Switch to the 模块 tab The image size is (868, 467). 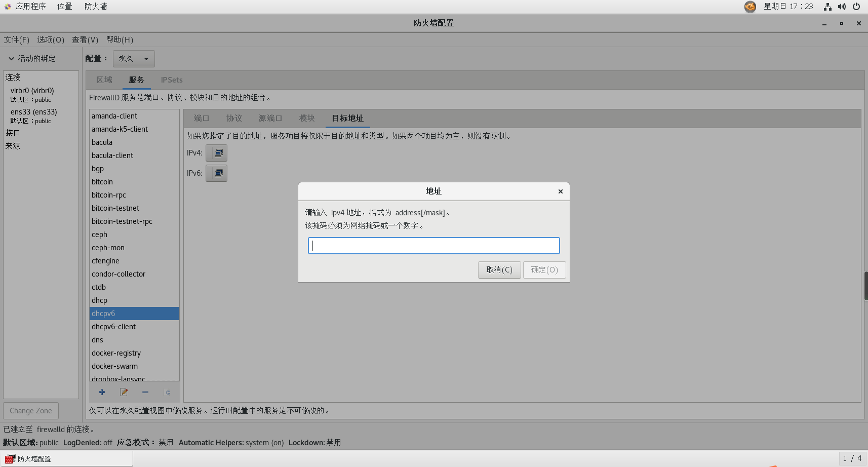coord(307,119)
